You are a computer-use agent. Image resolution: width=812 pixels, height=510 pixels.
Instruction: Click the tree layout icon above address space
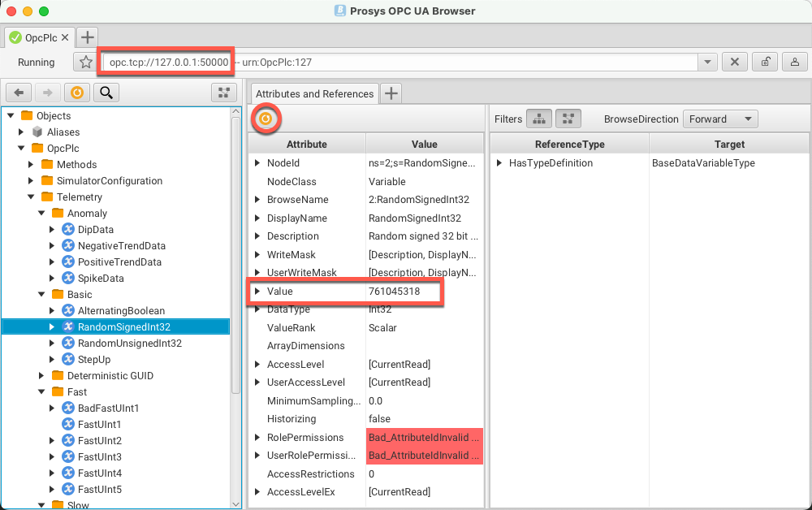(224, 93)
